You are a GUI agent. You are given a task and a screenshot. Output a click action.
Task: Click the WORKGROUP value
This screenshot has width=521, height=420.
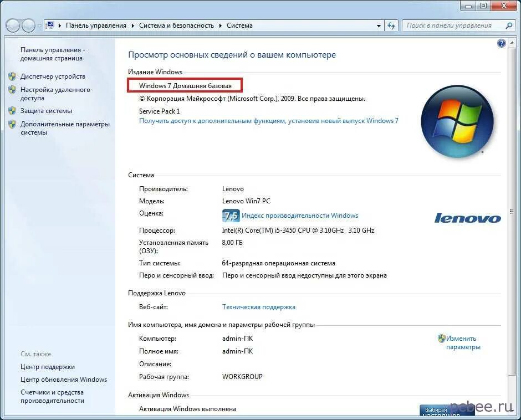point(242,377)
